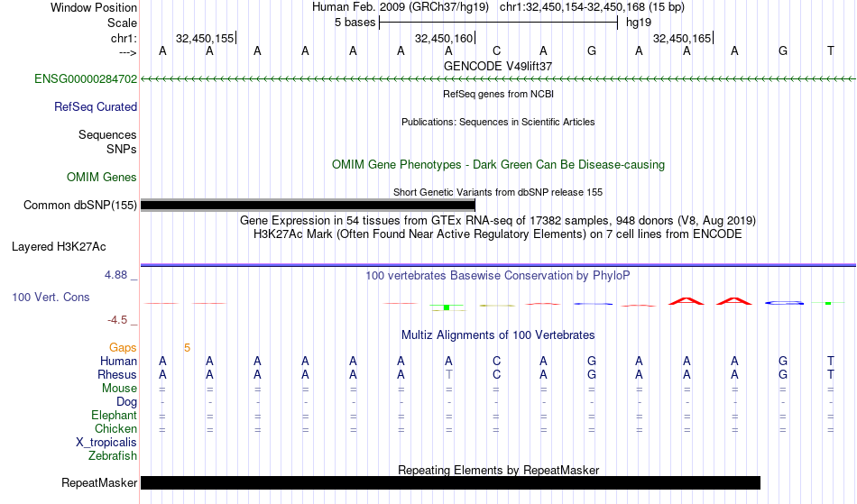This screenshot has height=504, width=857.
Task: Open the RefSeq Curated track label
Action: click(x=96, y=106)
